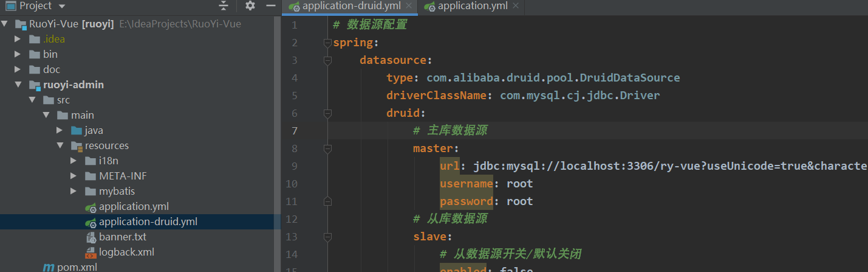Click the password key on line 11

pyautogui.click(x=466, y=201)
